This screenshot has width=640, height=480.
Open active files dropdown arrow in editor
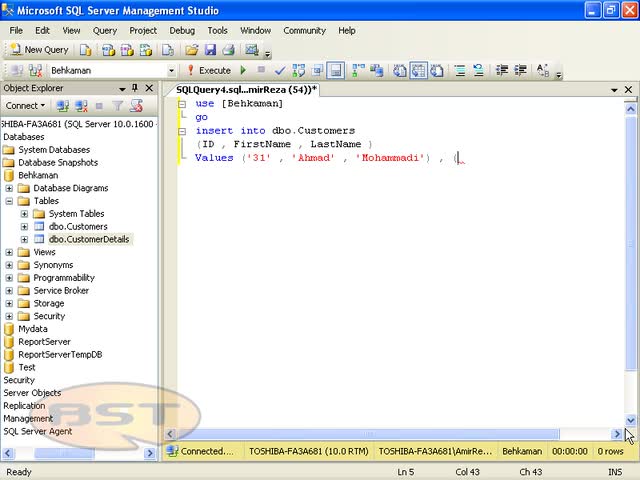[614, 90]
